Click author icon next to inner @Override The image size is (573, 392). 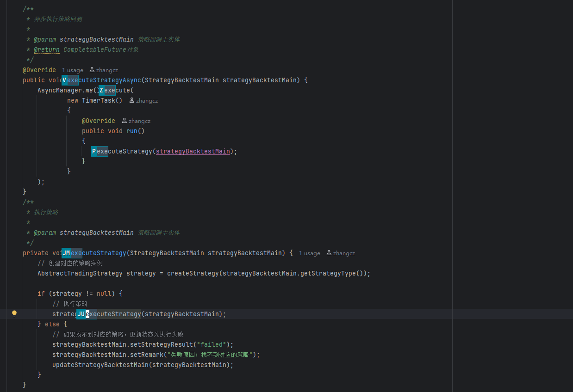click(x=125, y=121)
